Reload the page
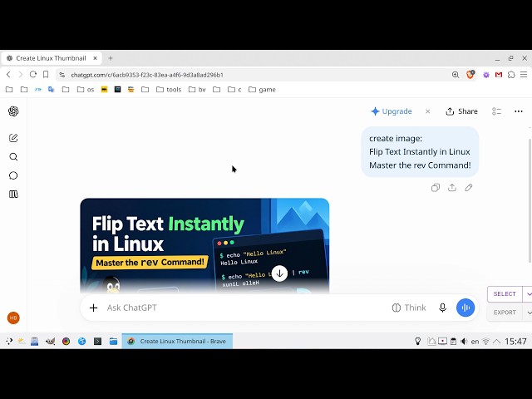 coord(33,75)
